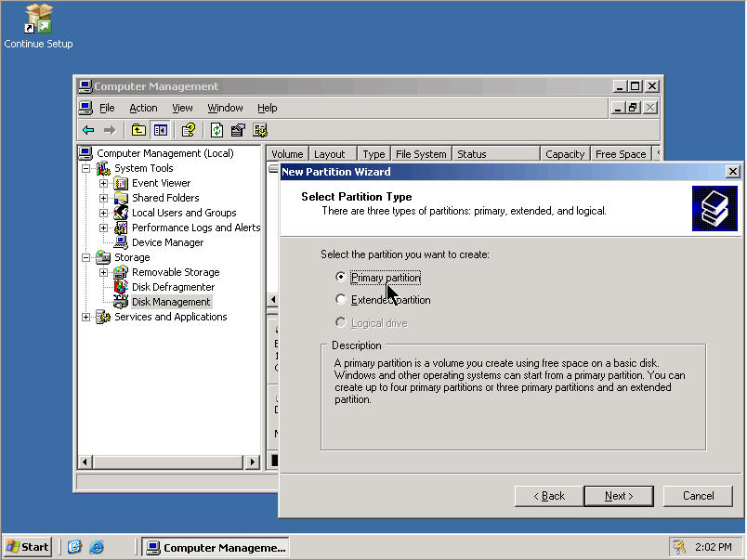Image resolution: width=747 pixels, height=560 pixels.
Task: Expand Performance Logs and Alerts node
Action: point(103,228)
